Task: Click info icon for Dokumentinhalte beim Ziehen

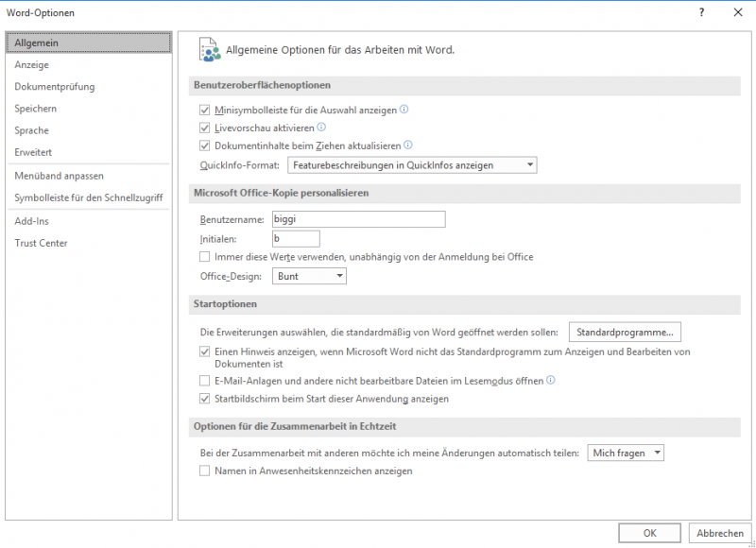Action: click(x=407, y=145)
